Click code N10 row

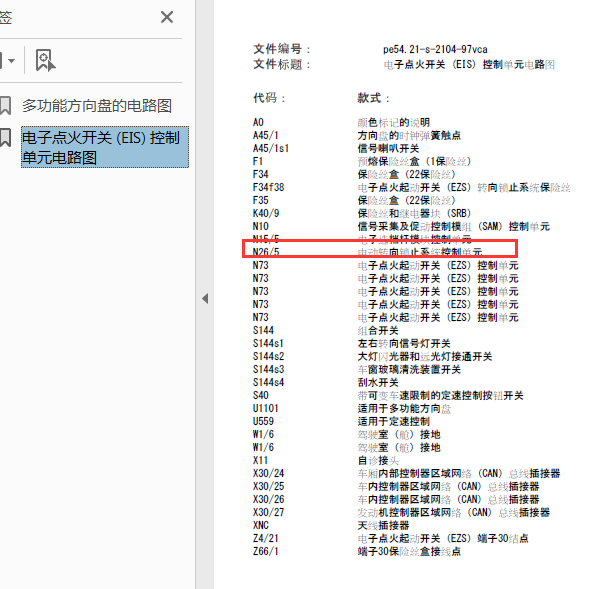(x=401, y=226)
